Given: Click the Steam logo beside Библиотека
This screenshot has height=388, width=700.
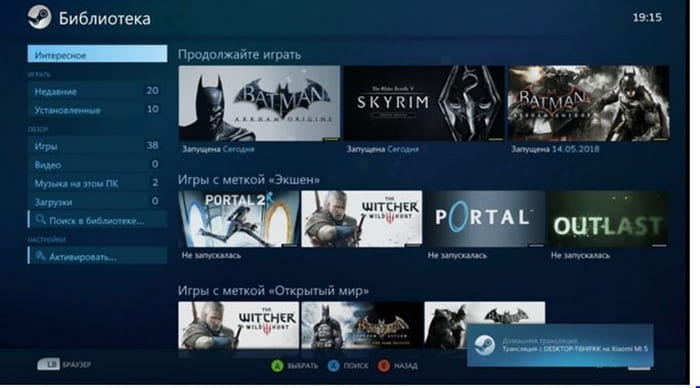Looking at the screenshot, I should coord(39,17).
